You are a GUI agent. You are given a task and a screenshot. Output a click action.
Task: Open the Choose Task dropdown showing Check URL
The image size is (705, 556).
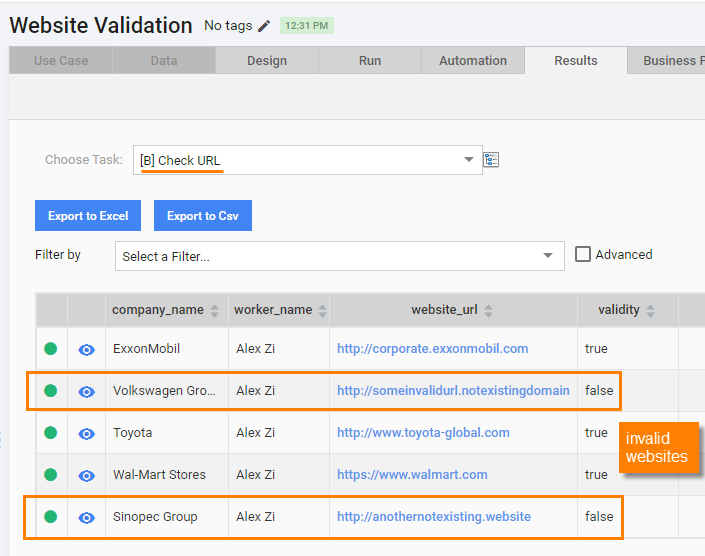[x=308, y=160]
